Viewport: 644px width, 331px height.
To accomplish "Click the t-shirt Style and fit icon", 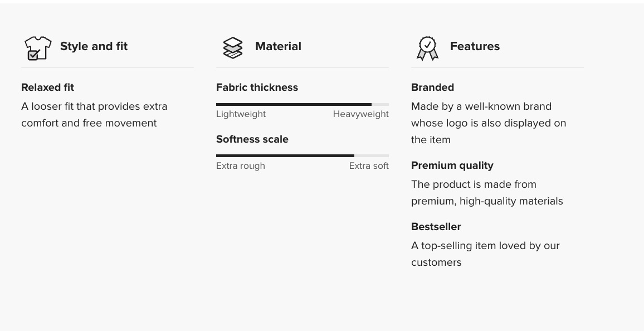I will click(38, 48).
